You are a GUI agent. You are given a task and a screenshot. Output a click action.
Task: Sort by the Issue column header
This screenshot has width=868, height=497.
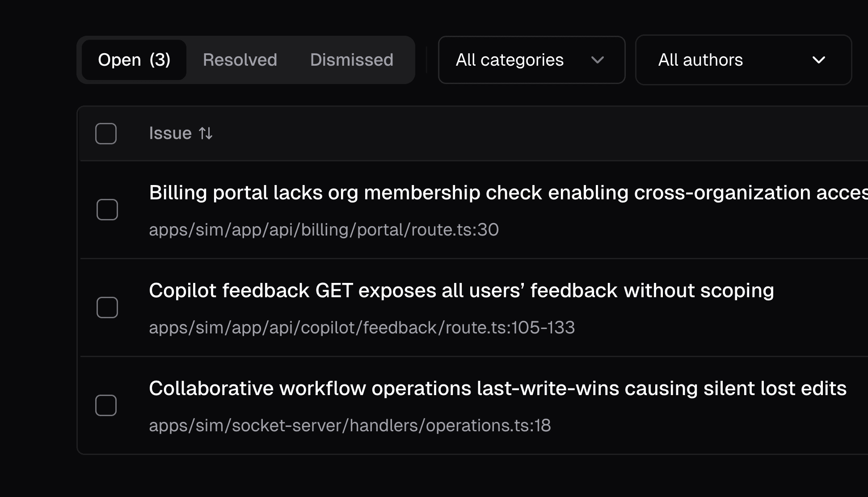click(170, 133)
